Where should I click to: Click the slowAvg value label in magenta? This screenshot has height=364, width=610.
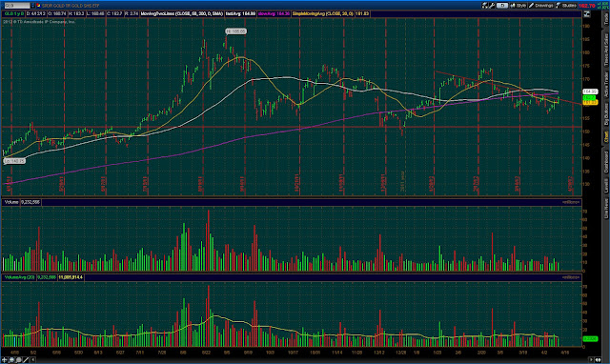click(274, 13)
